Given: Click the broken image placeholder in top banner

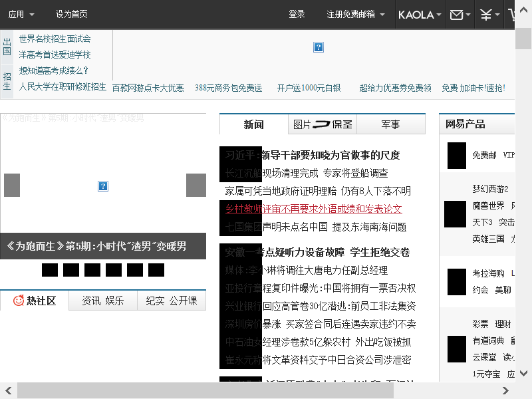Looking at the screenshot, I should (319, 47).
